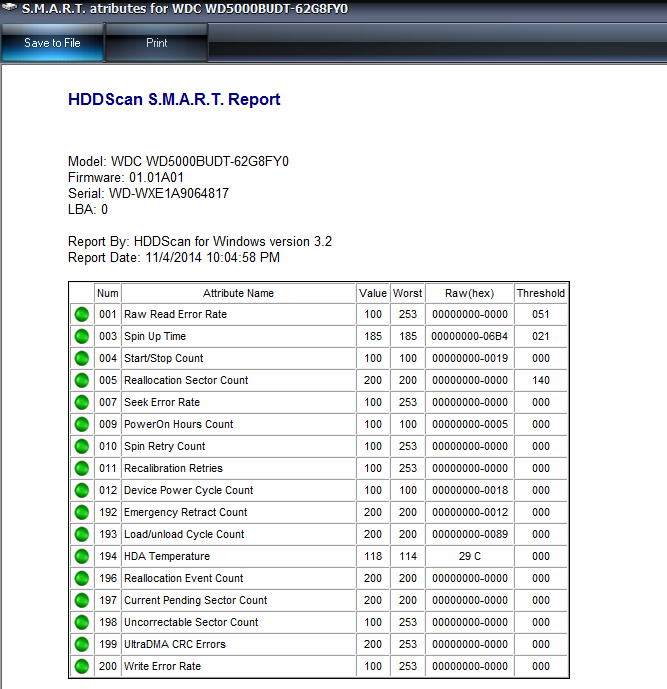Image resolution: width=667 pixels, height=689 pixels.
Task: Select the Current Pending Sector Count attribute name
Action: pos(196,600)
